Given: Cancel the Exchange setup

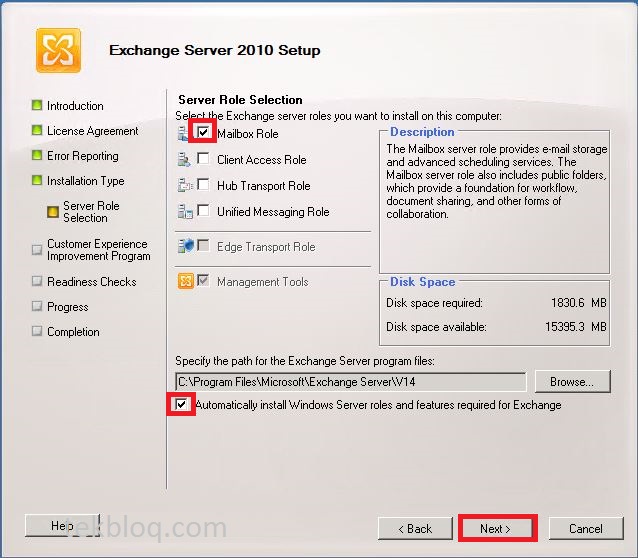Looking at the screenshot, I should coord(586,528).
